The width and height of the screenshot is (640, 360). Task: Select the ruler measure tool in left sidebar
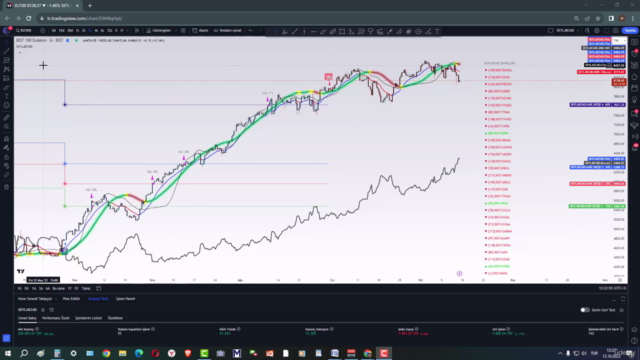[x=6, y=118]
